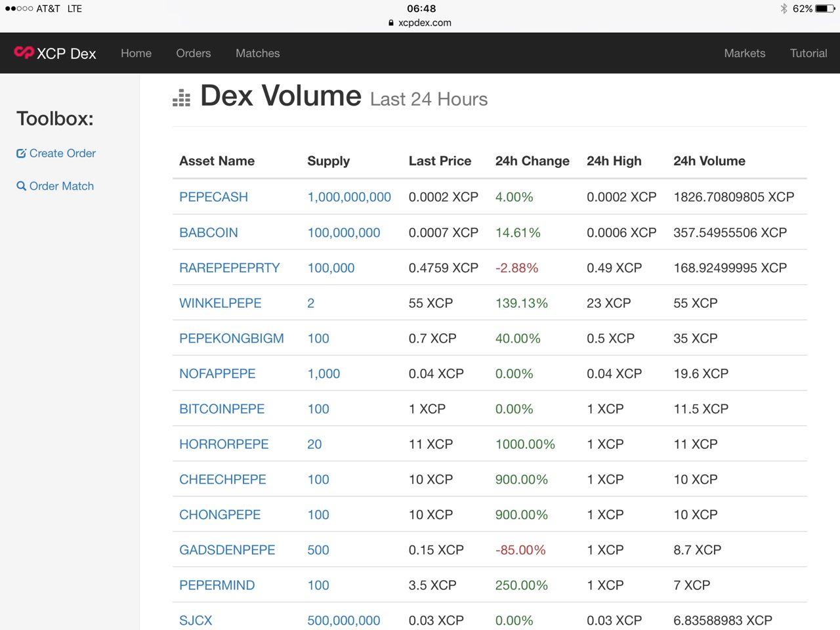
Task: Click the Create Order pencil icon
Action: click(x=21, y=154)
